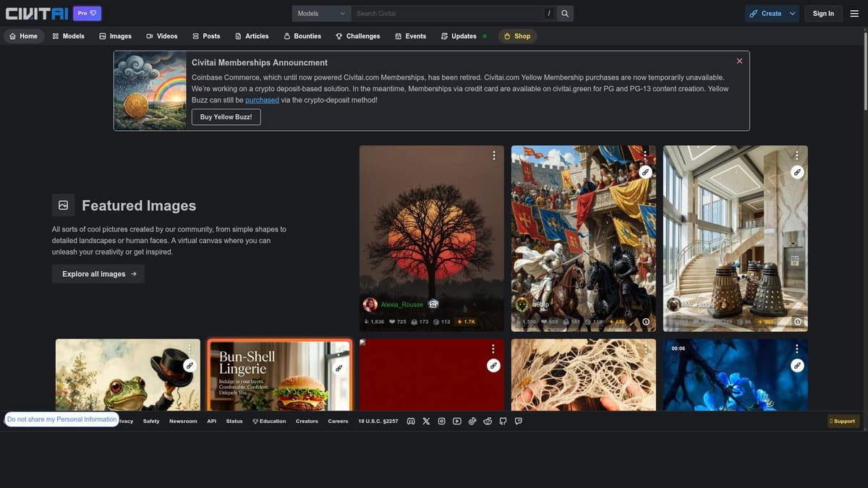Open the Reddit footer icon

click(488, 421)
